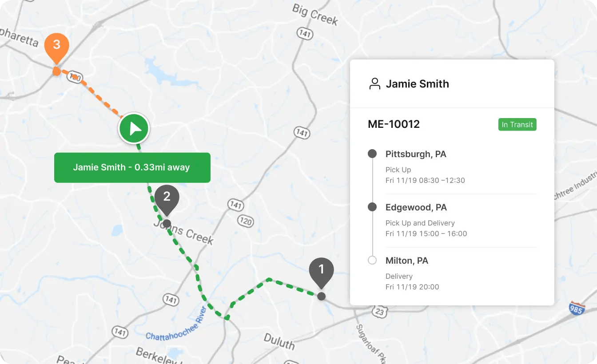Toggle the empty circle beside Milton, PA

372,260
